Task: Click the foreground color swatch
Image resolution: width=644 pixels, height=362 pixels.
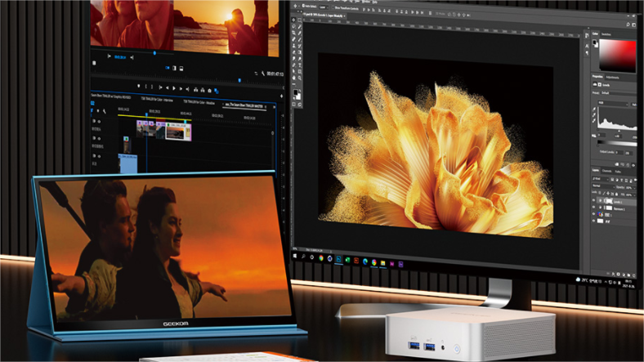Action: (295, 92)
